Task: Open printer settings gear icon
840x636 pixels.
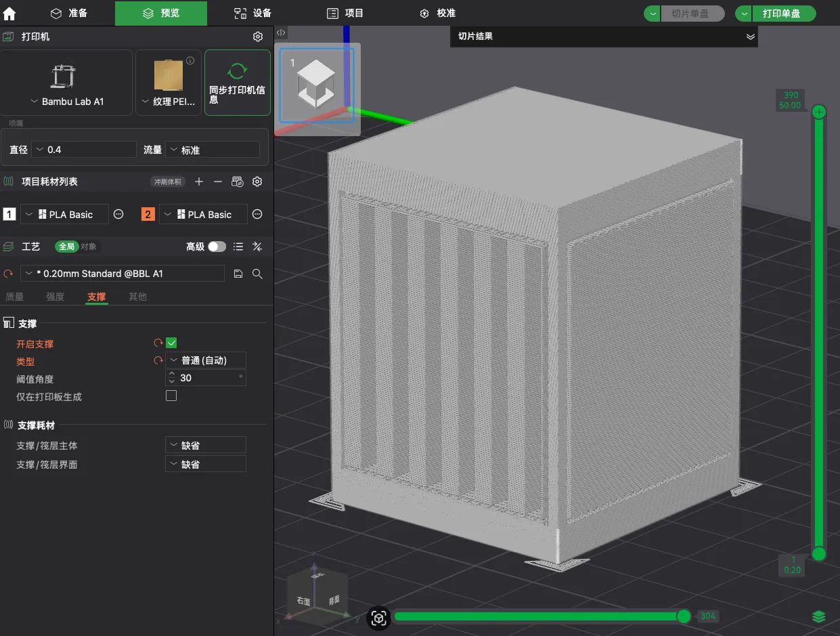Action: pos(257,37)
